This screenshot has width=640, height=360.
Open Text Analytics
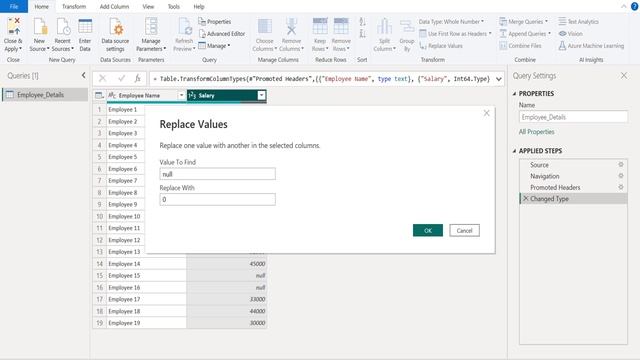[x=578, y=22]
